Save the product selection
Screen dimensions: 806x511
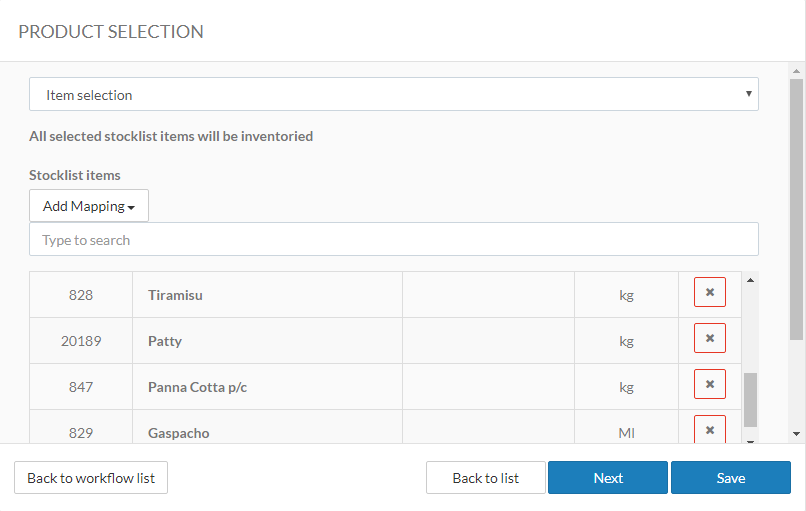click(x=731, y=478)
